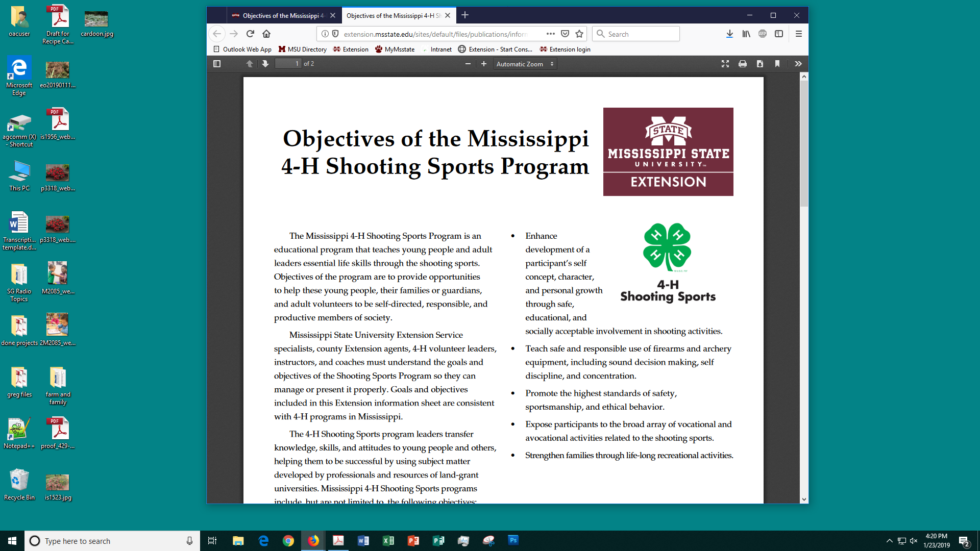The height and width of the screenshot is (551, 980).
Task: Click the scrollbar down arrow
Action: (804, 499)
